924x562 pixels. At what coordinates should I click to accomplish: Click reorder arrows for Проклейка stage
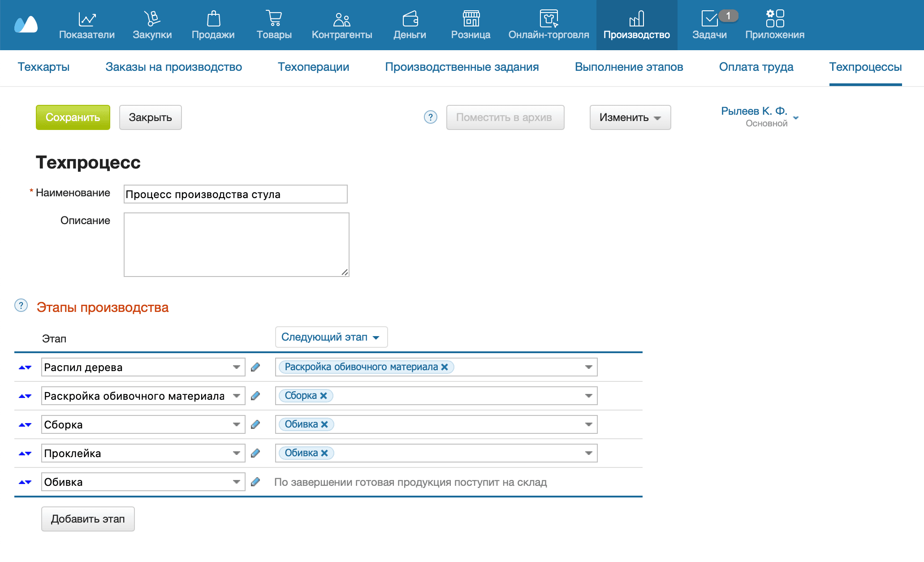[x=25, y=454]
